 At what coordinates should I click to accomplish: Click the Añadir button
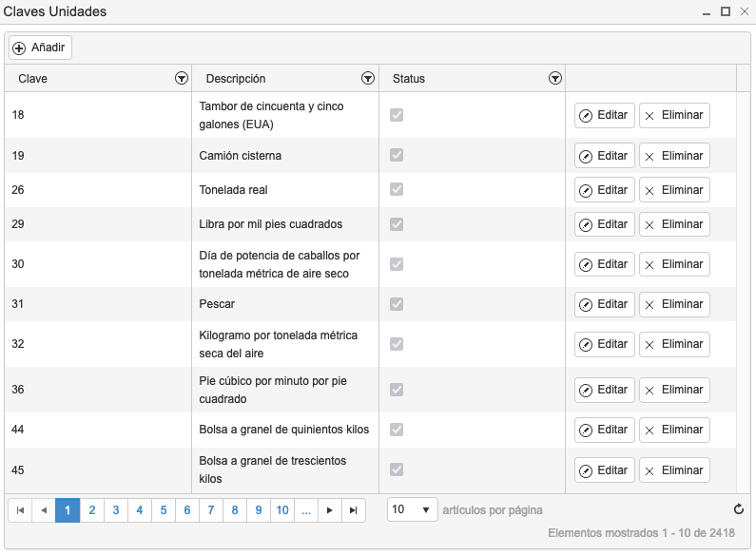(x=40, y=48)
